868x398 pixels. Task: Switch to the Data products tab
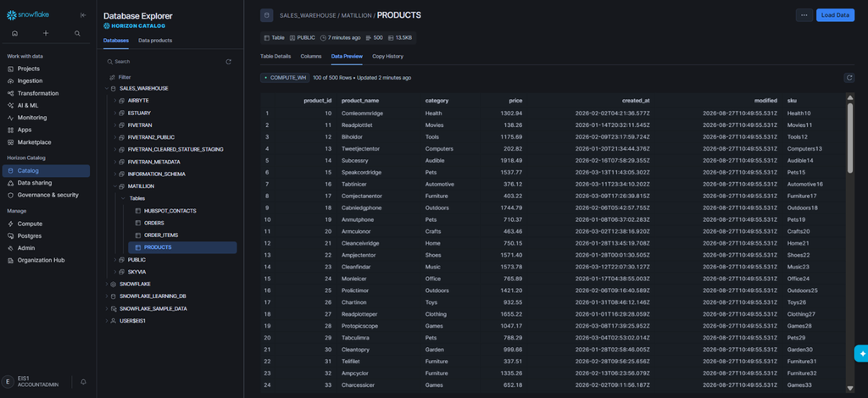pyautogui.click(x=155, y=41)
